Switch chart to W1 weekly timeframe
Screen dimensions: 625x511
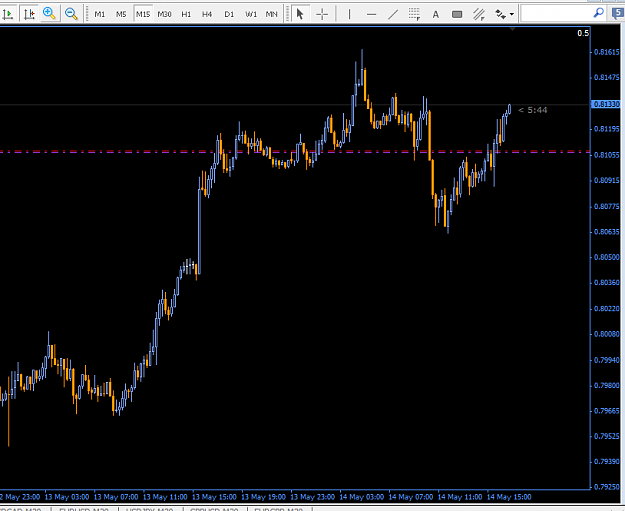(x=251, y=14)
